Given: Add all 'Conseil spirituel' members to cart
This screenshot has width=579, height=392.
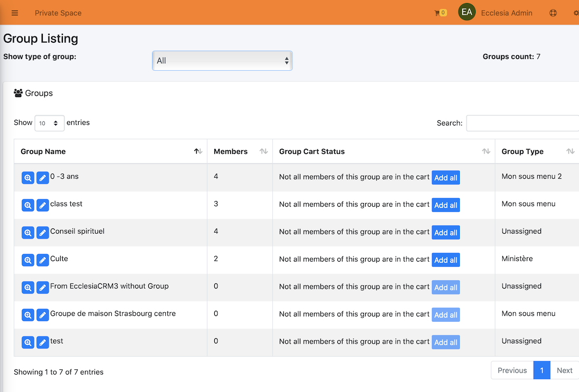Looking at the screenshot, I should [445, 233].
